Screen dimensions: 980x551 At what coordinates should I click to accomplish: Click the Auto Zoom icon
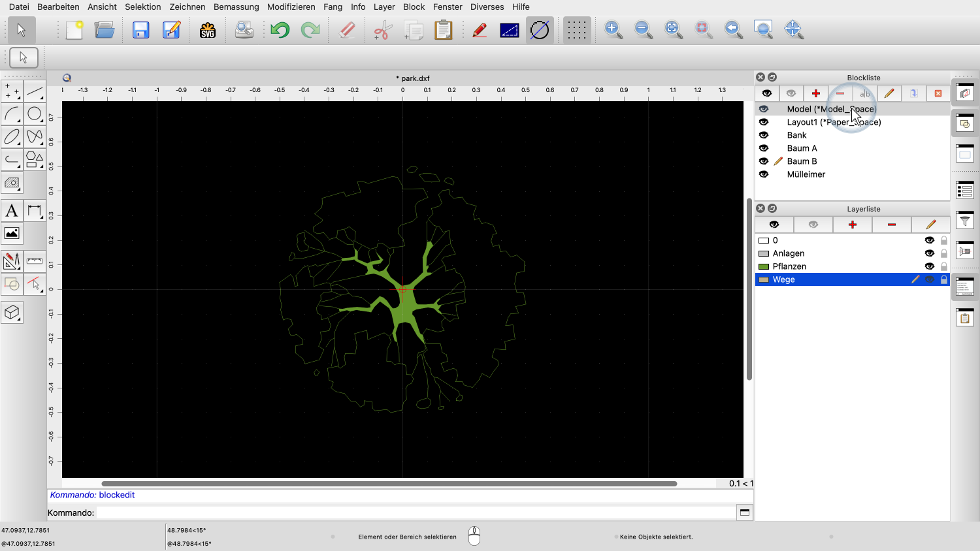(673, 29)
